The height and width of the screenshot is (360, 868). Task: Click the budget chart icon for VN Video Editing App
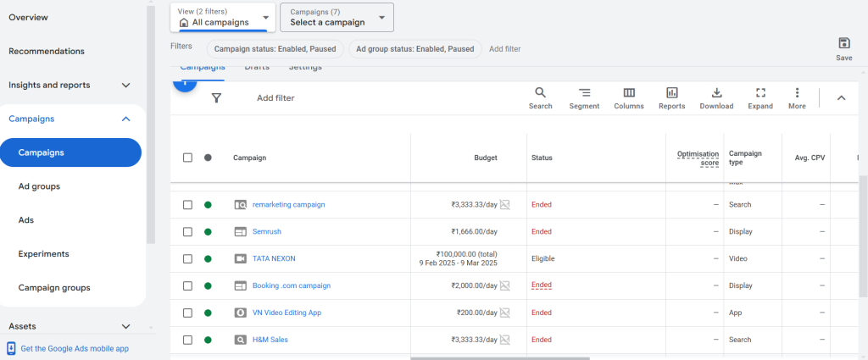[504, 313]
